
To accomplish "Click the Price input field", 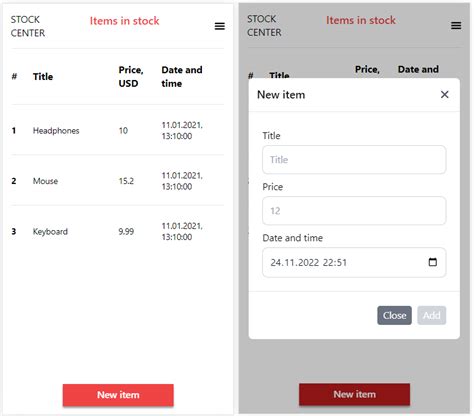I will 354,211.
